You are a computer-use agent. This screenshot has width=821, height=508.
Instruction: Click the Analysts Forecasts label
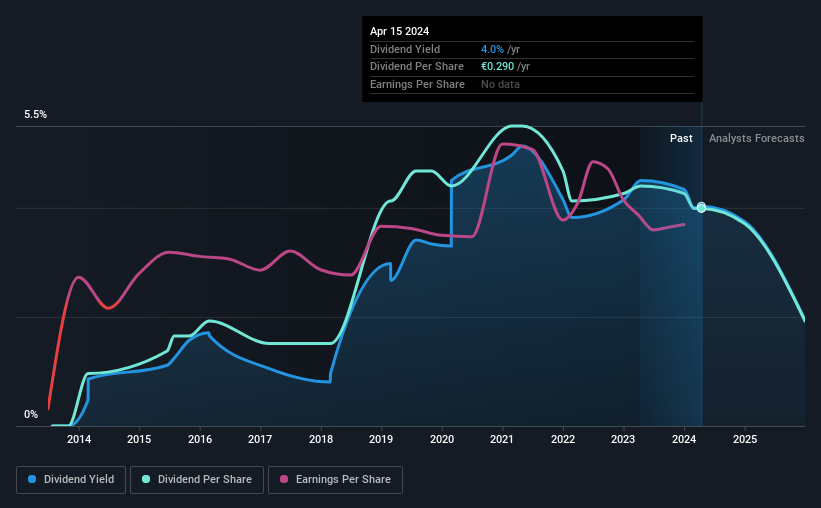click(x=756, y=139)
